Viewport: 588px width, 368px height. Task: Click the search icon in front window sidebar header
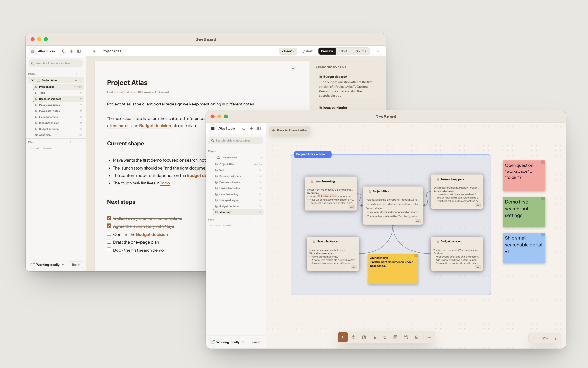244,128
